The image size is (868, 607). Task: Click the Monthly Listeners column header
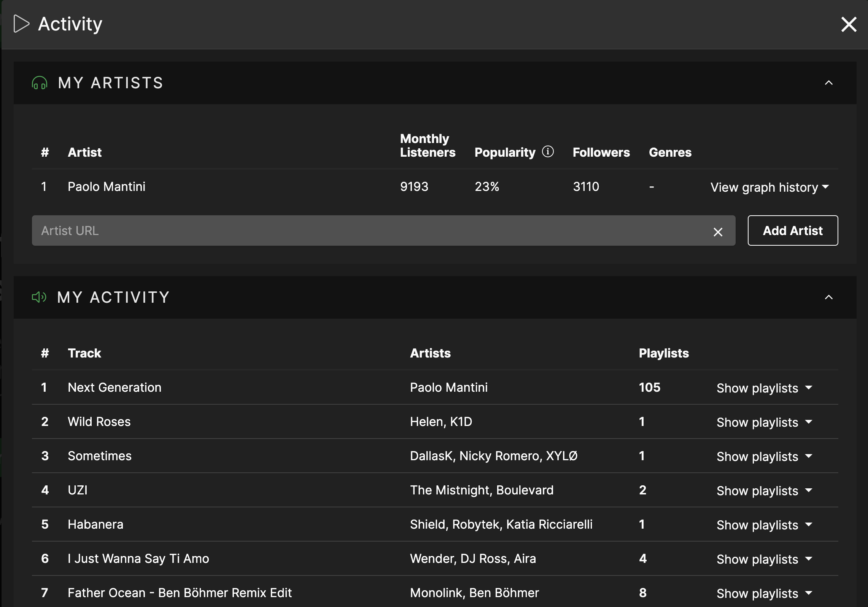(x=428, y=145)
